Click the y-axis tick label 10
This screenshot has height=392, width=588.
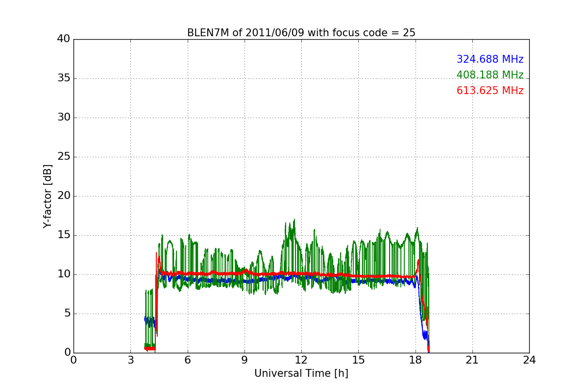(x=64, y=274)
